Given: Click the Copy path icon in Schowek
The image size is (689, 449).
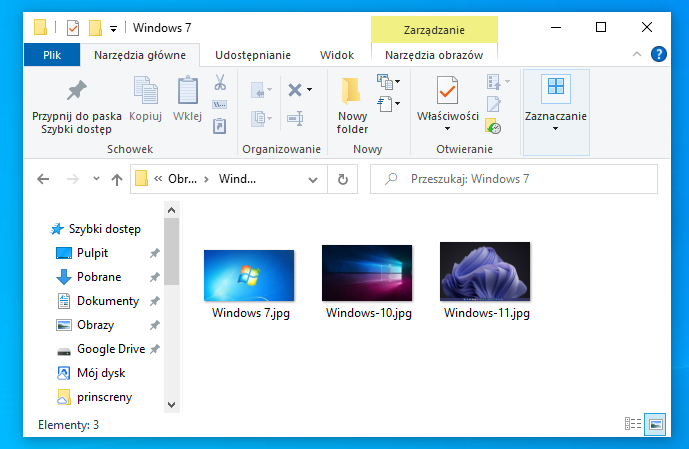Looking at the screenshot, I should pos(220,105).
